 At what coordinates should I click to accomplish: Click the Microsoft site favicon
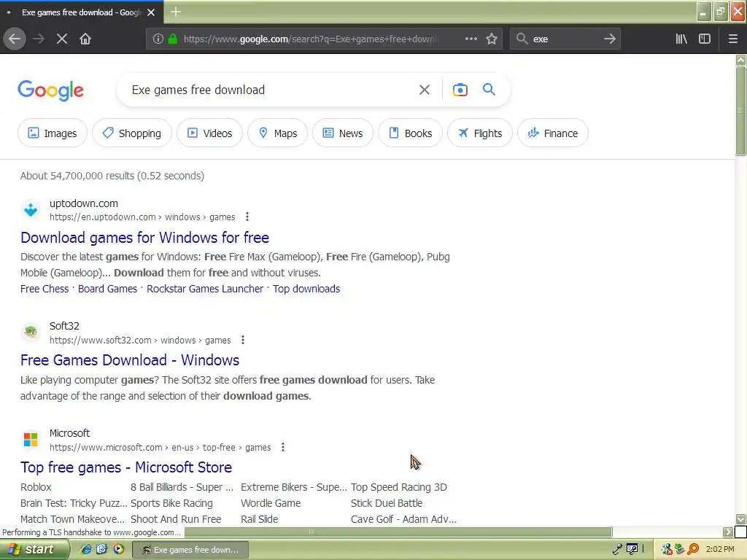[x=31, y=439]
